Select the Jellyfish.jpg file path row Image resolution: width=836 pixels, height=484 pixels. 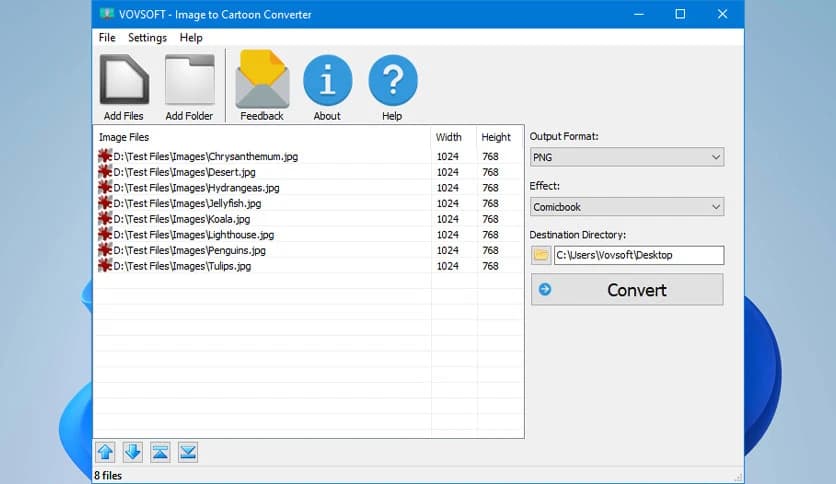click(187, 203)
